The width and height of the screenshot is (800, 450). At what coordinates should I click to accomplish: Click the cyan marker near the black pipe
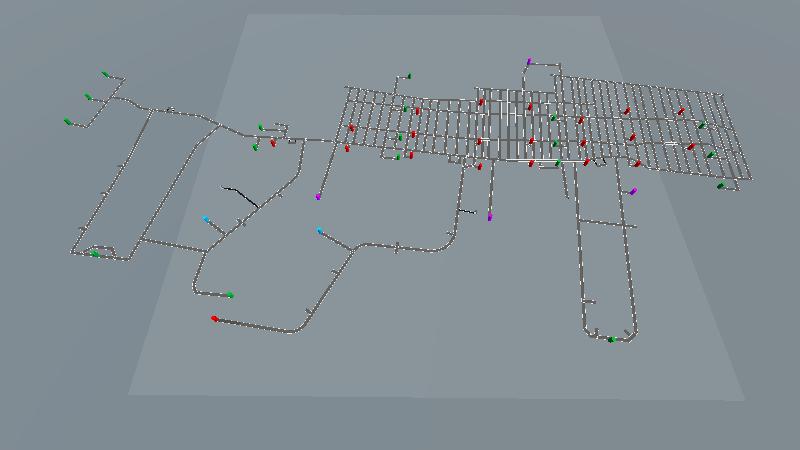tap(207, 219)
